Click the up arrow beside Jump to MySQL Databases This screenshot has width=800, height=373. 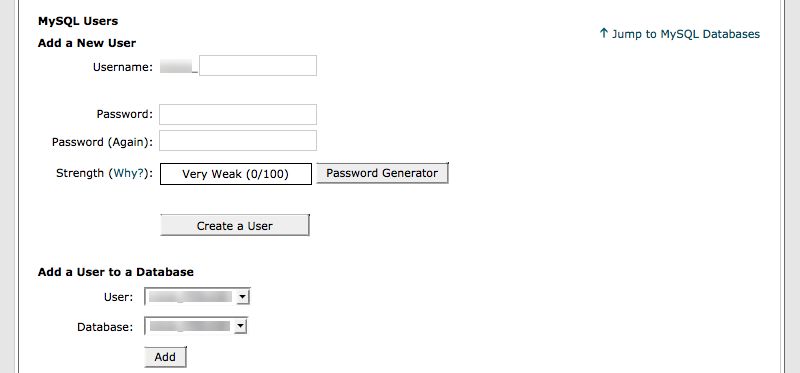(604, 34)
